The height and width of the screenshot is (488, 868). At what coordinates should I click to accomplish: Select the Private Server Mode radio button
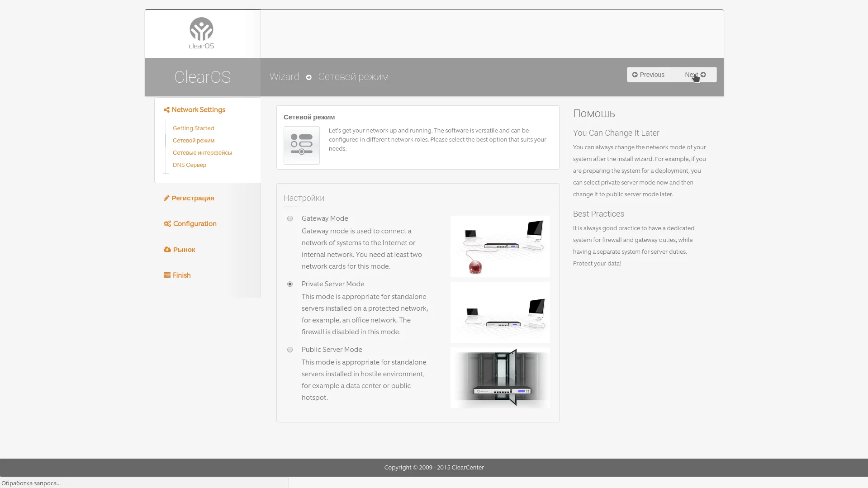pos(290,284)
